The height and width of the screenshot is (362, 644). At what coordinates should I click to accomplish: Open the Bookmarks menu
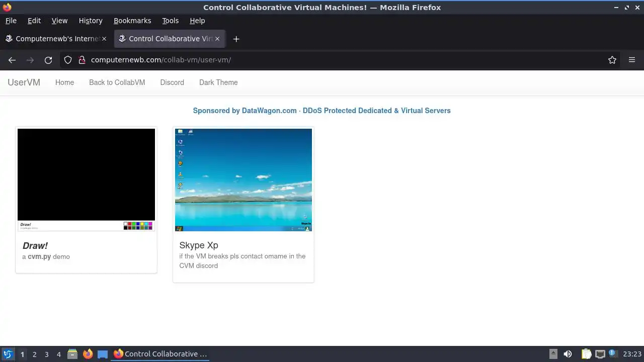(x=132, y=21)
